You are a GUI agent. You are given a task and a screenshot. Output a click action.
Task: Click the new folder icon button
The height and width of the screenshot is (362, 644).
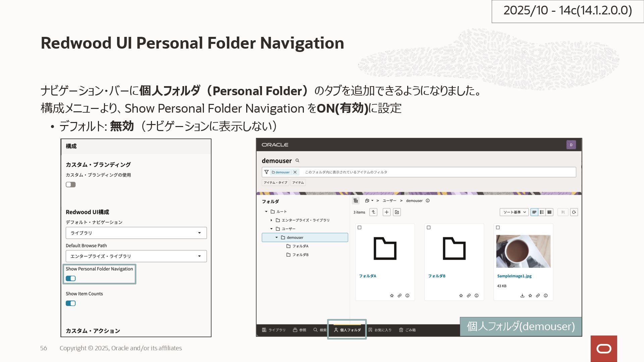point(397,212)
